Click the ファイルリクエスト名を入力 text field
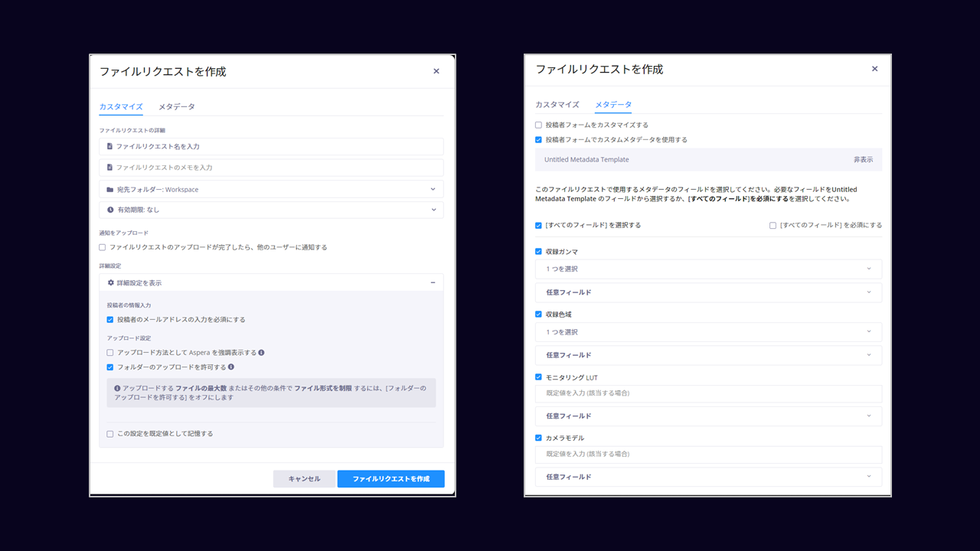This screenshot has width=980, height=551. point(271,146)
